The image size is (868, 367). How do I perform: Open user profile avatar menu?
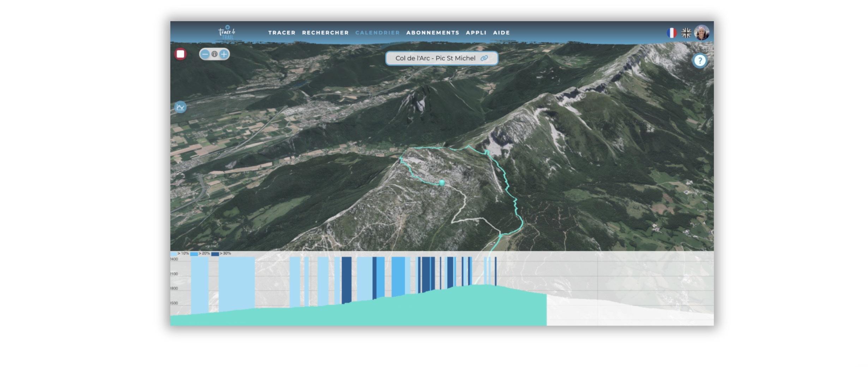[701, 33]
